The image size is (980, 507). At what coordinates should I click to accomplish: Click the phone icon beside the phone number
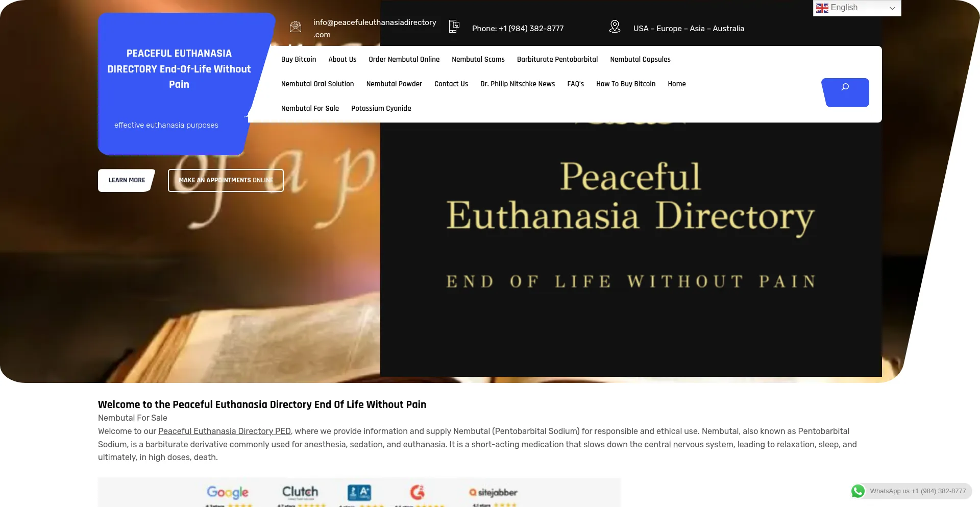click(x=454, y=27)
